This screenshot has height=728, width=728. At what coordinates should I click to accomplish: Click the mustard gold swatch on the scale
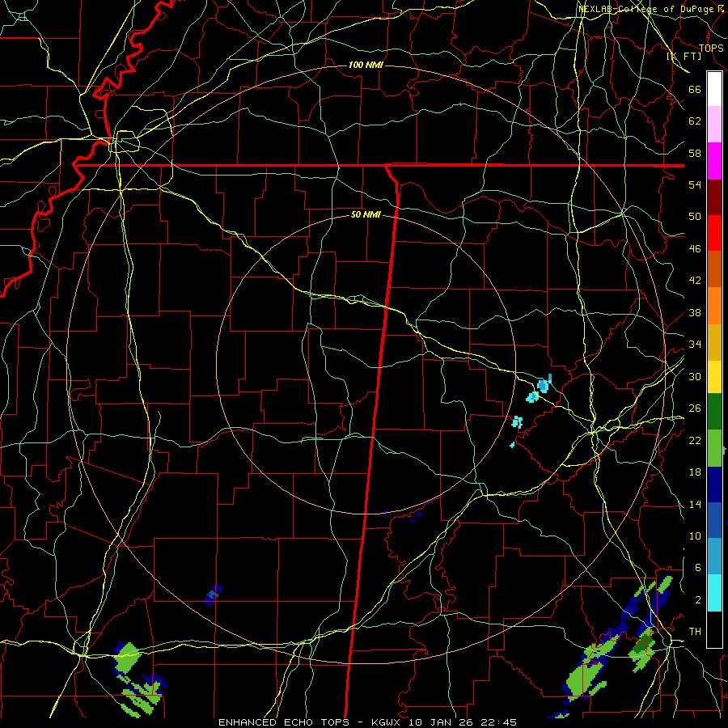714,342
